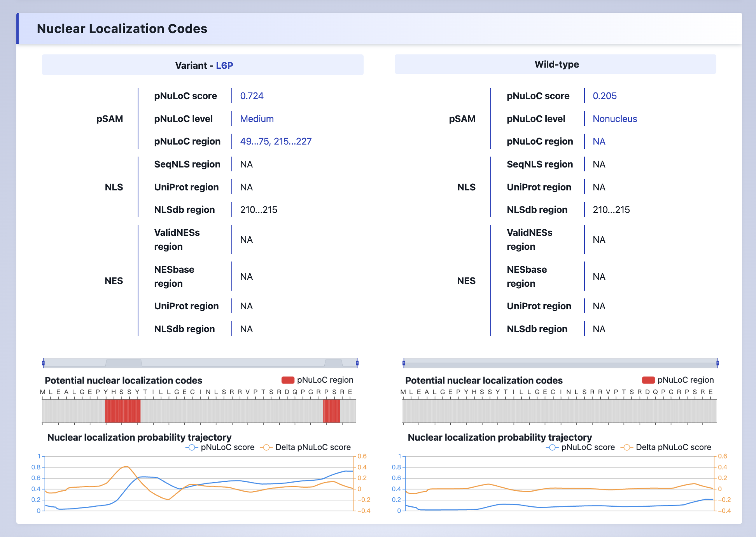This screenshot has width=756, height=537.
Task: Click the first red pNuLoC region block
Action: pos(122,411)
